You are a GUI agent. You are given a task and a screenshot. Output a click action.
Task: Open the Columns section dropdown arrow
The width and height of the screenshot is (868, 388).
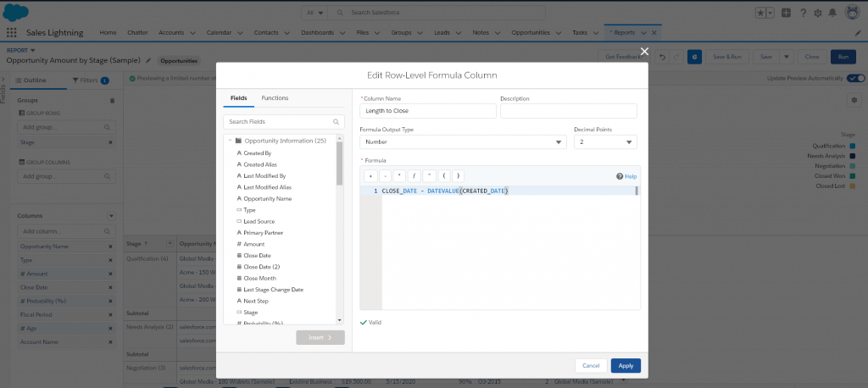point(111,216)
